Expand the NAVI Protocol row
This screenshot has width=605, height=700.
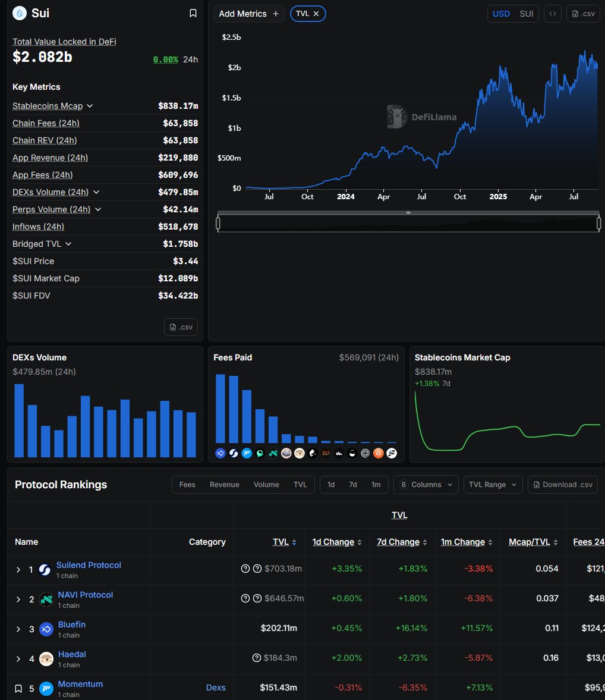click(18, 599)
